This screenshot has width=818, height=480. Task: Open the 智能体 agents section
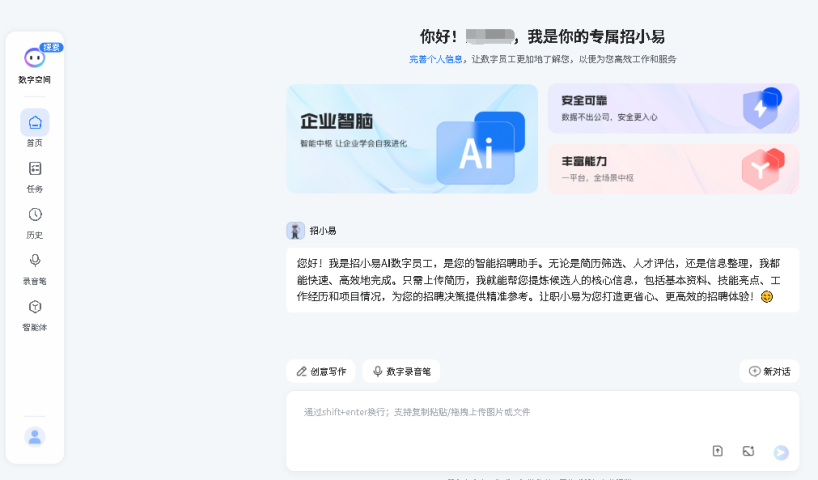point(35,315)
